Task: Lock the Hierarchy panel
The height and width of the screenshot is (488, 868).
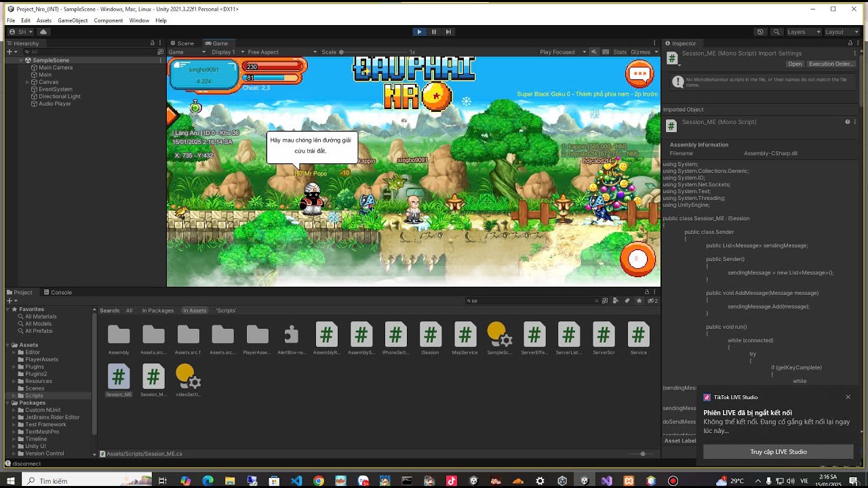Action: pyautogui.click(x=153, y=43)
